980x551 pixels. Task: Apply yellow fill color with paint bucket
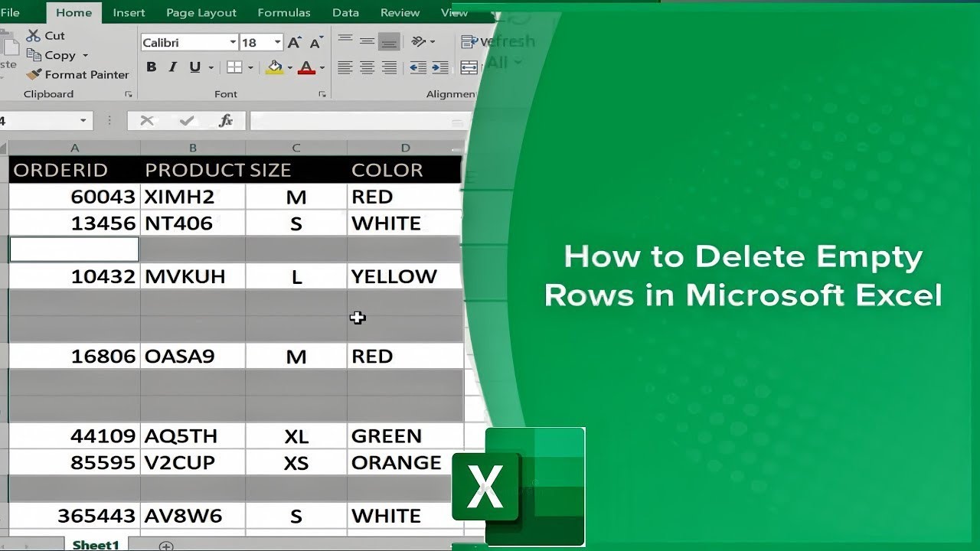click(x=274, y=67)
